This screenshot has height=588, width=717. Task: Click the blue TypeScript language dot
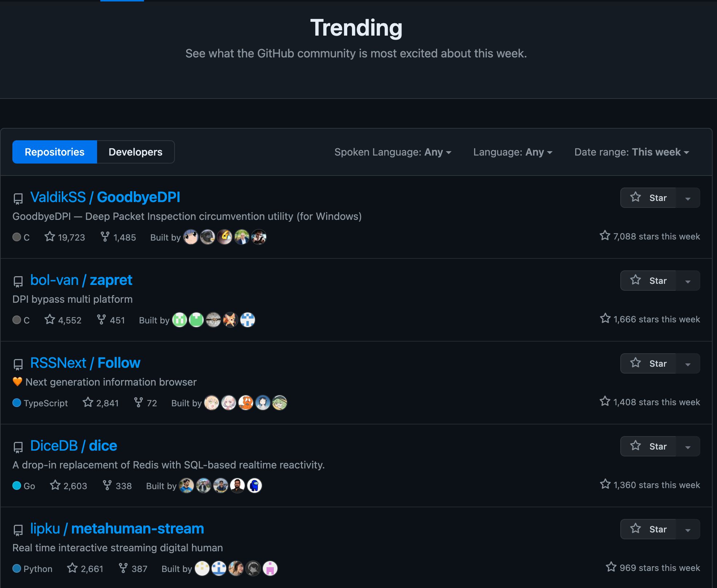[x=16, y=403]
